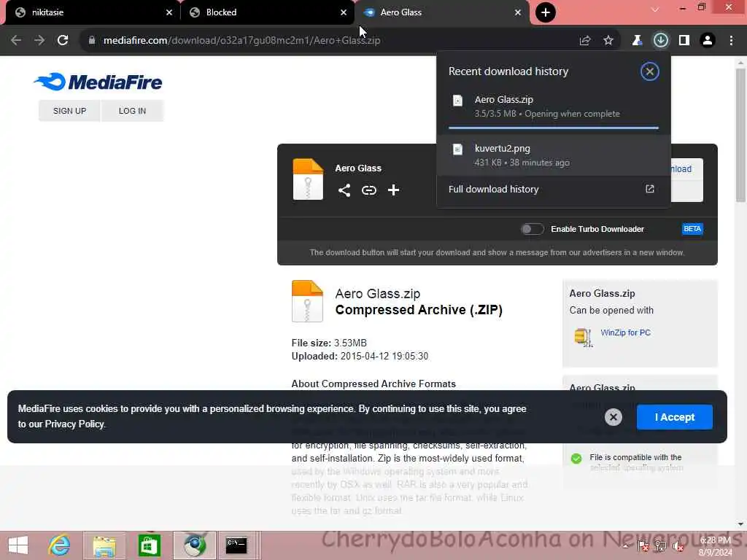Reload the MediaFire page
Viewport: 747px width, 560px height.
(x=63, y=41)
